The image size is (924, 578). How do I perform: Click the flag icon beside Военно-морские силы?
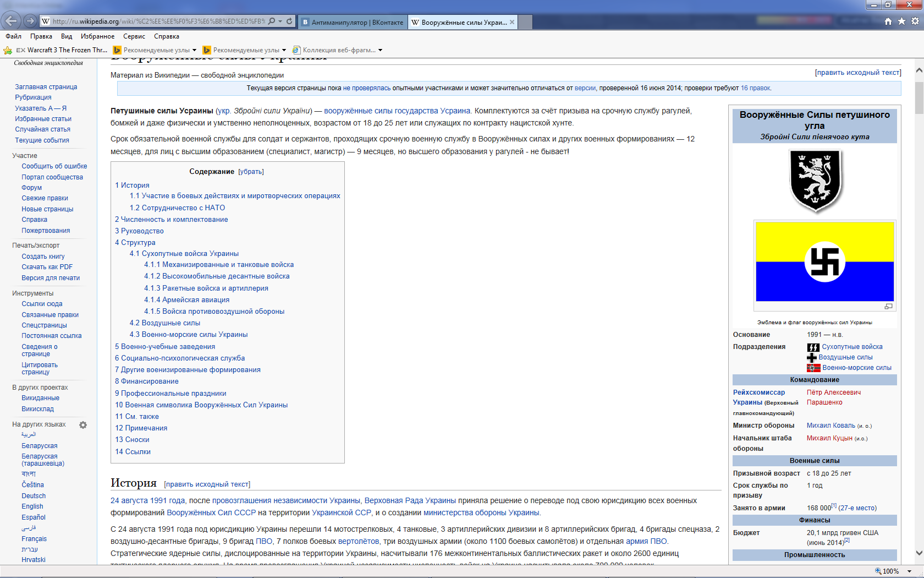point(813,368)
